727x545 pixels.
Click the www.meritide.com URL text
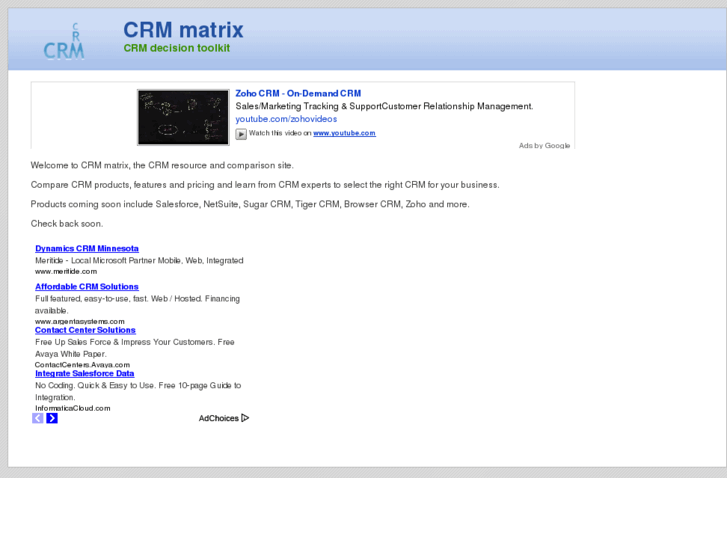pyautogui.click(x=66, y=271)
